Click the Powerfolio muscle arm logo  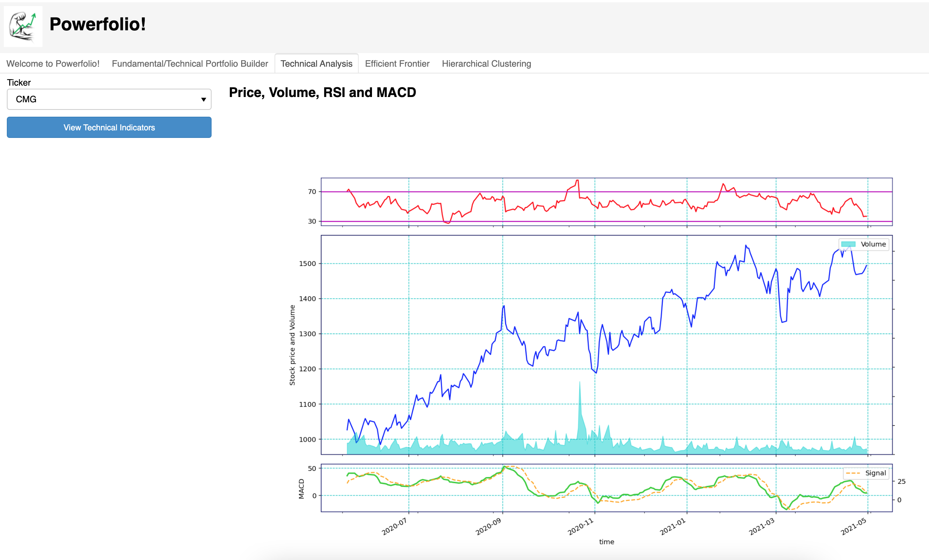pos(23,26)
